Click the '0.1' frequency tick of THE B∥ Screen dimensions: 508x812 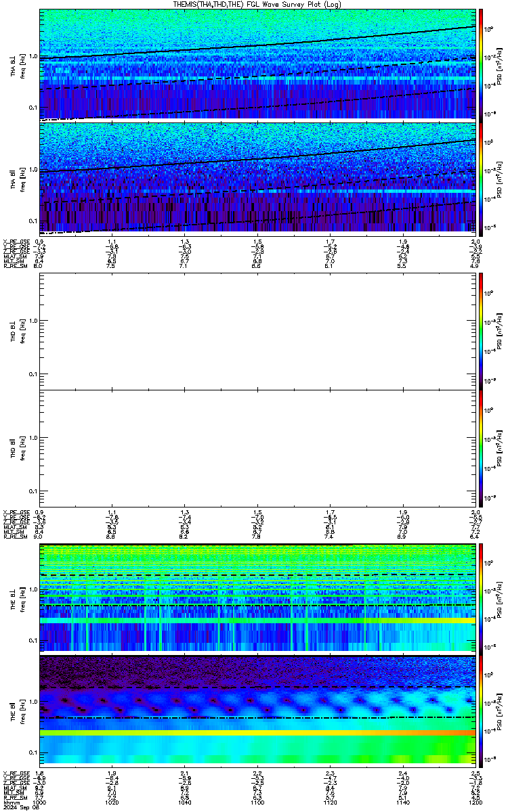(32, 752)
